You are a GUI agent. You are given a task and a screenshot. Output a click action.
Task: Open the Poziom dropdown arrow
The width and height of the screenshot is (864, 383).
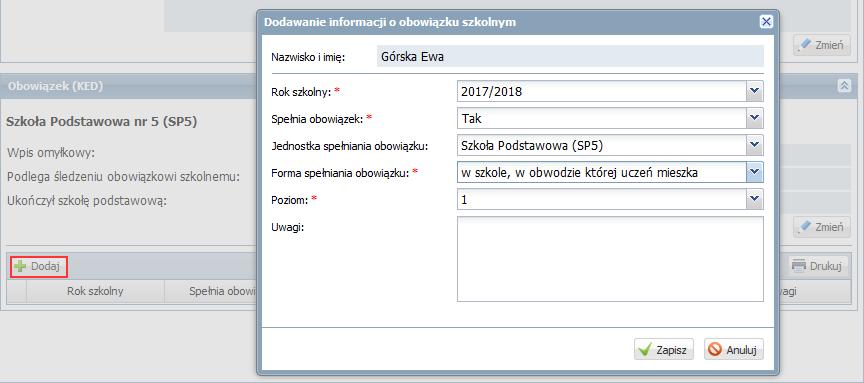point(755,199)
